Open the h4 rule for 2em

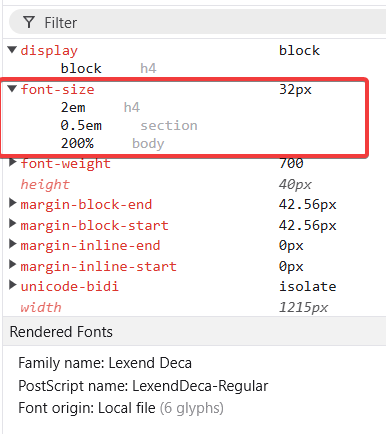(x=132, y=107)
